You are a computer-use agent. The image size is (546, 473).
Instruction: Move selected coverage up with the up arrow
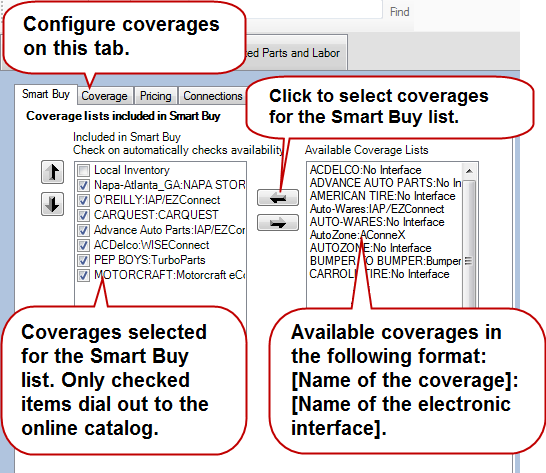(x=53, y=172)
